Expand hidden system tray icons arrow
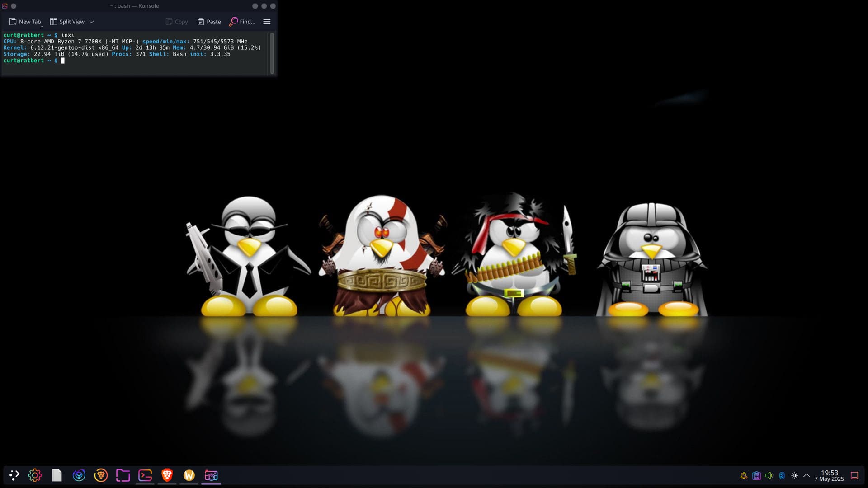This screenshot has height=488, width=868. tap(807, 475)
